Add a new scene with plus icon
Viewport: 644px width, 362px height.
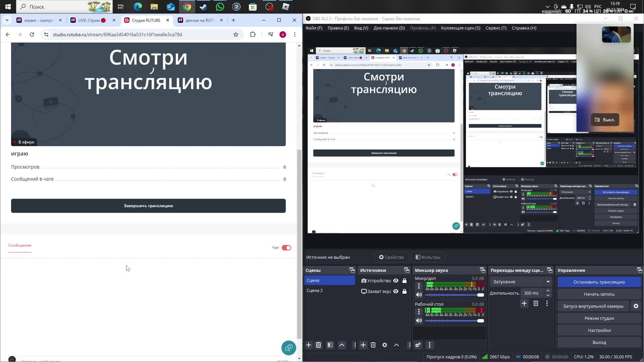click(309, 345)
